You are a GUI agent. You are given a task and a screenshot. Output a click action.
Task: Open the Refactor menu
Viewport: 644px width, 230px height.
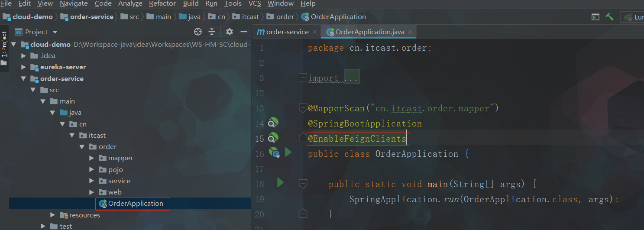162,3
